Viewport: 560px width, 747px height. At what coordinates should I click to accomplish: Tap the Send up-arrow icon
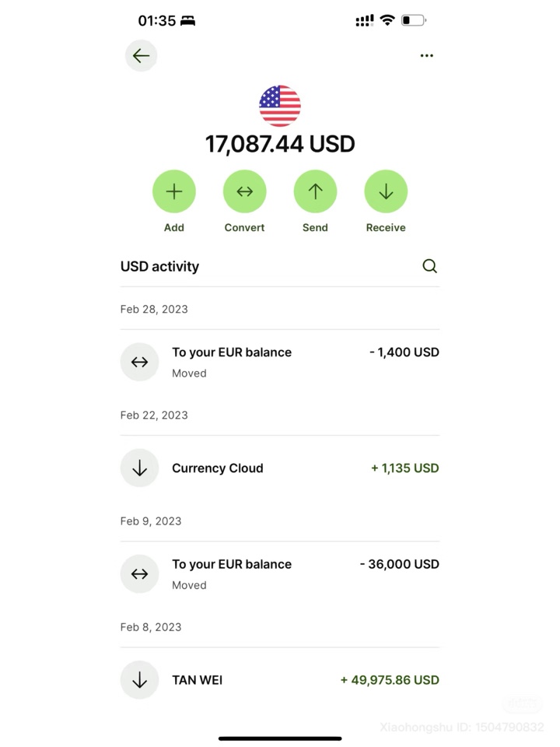pyautogui.click(x=315, y=191)
